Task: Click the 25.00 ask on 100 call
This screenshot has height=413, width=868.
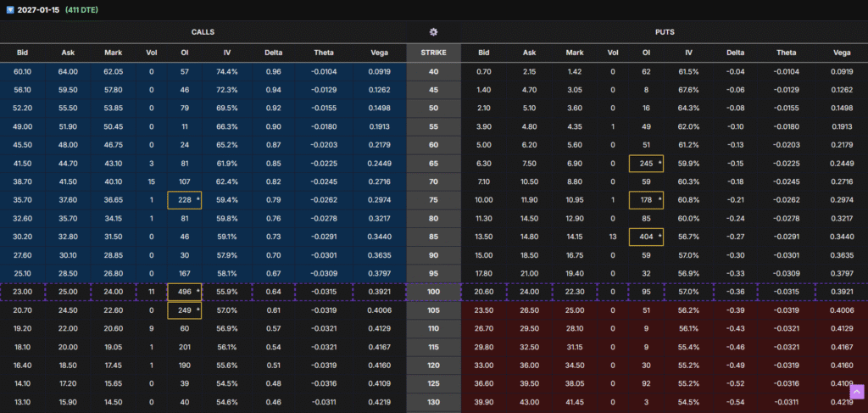Action: 67,291
